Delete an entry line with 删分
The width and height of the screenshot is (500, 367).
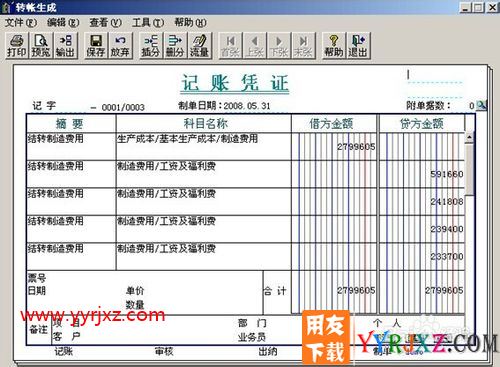pos(175,46)
